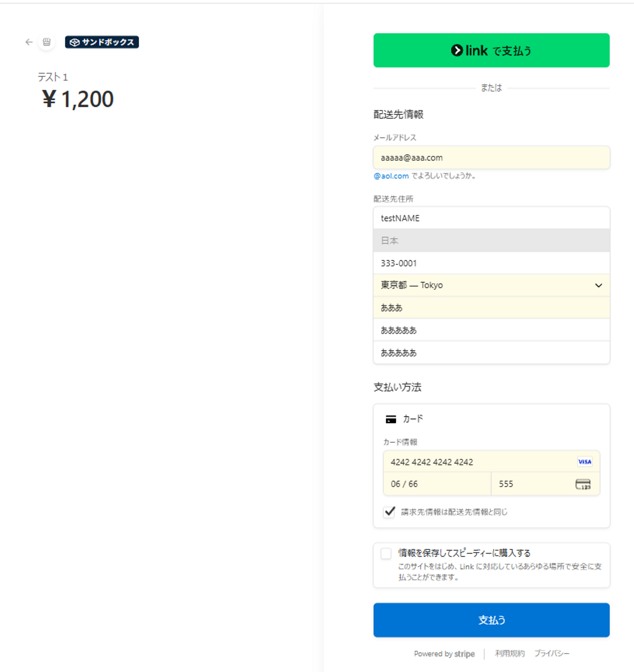Open the 利用規約 terms link
The width and height of the screenshot is (634, 672).
509,654
